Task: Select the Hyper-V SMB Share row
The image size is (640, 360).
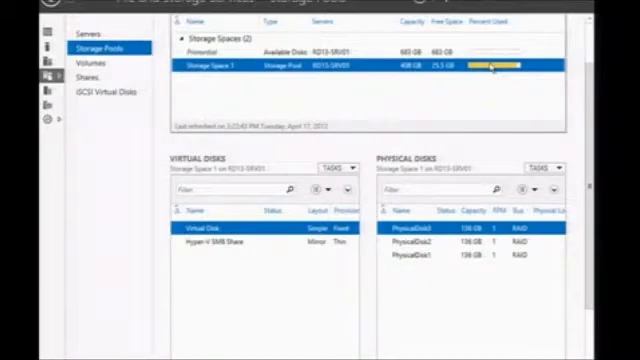Action: click(x=265, y=242)
